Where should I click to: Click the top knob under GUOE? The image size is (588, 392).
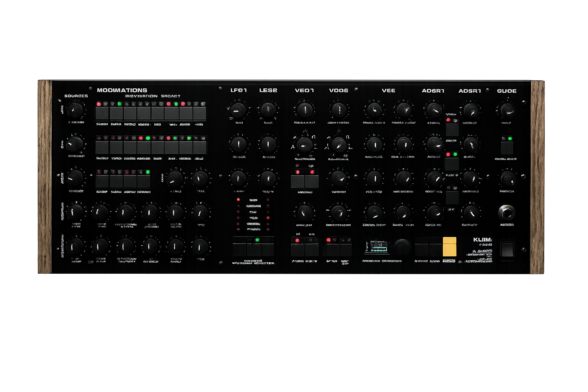tap(508, 110)
